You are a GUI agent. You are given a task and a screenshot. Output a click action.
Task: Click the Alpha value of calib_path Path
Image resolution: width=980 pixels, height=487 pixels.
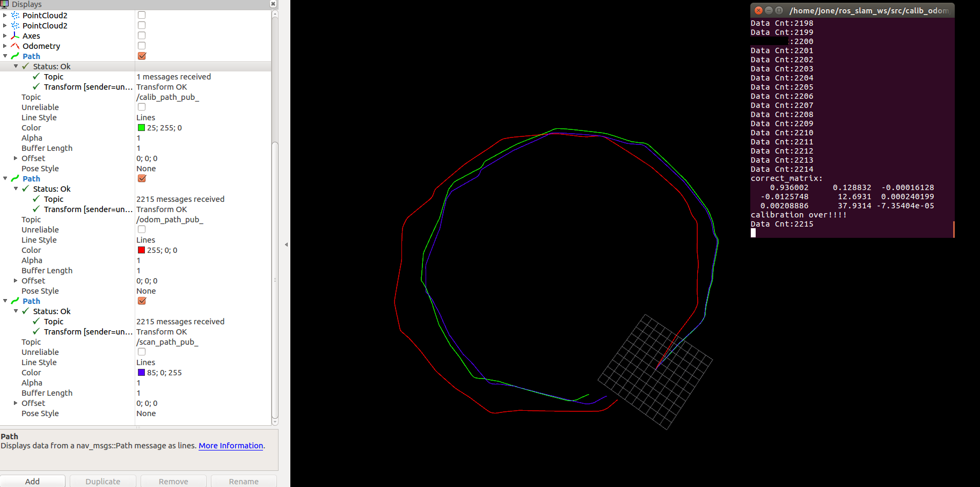[203, 138]
